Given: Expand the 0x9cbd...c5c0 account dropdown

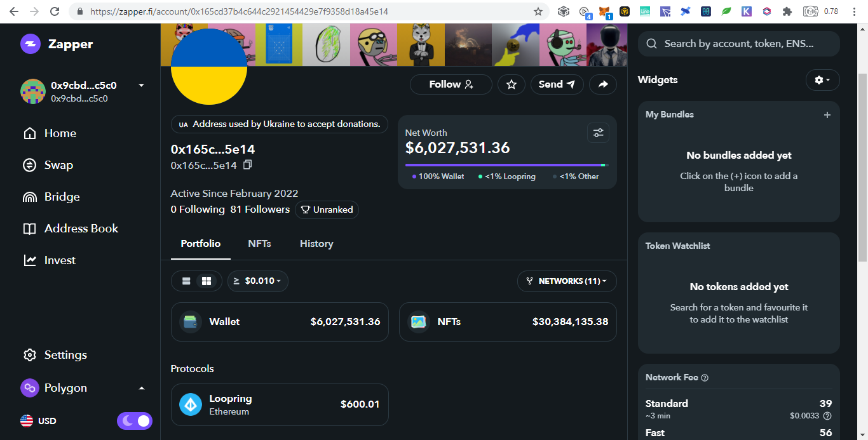Looking at the screenshot, I should tap(141, 85).
